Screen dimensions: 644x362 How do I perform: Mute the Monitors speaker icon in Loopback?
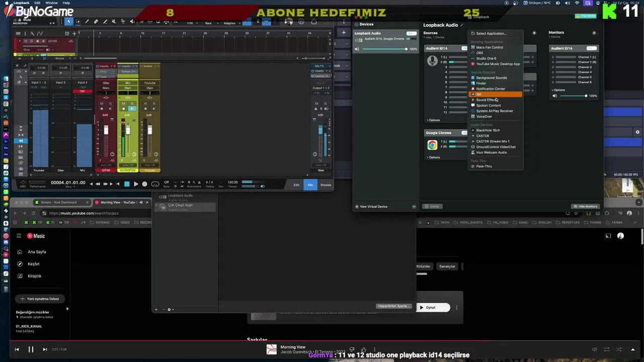point(554,96)
